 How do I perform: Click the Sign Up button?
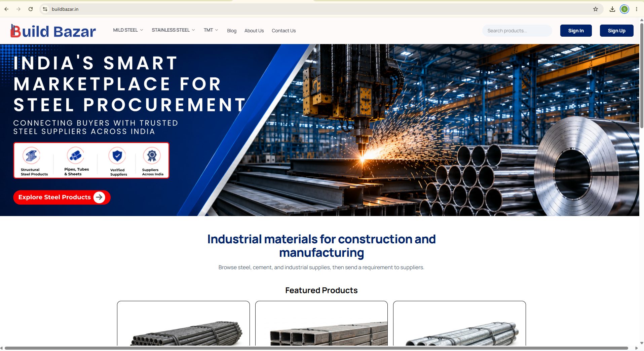click(616, 31)
